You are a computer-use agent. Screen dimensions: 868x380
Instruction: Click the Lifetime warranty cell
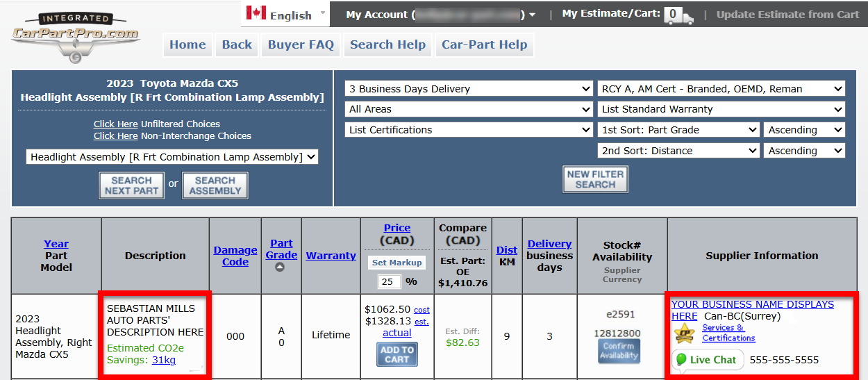pyautogui.click(x=331, y=335)
